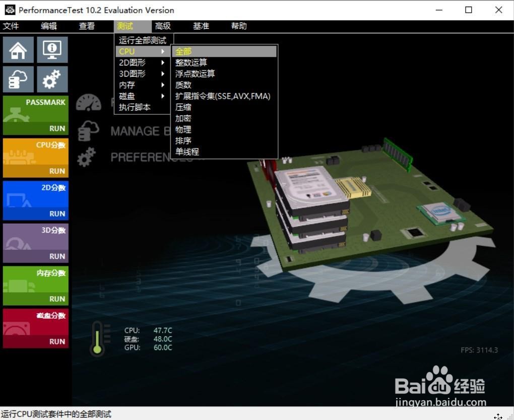Run the PASSMARK rating test tile
The height and width of the screenshot is (420, 514).
click(36, 115)
